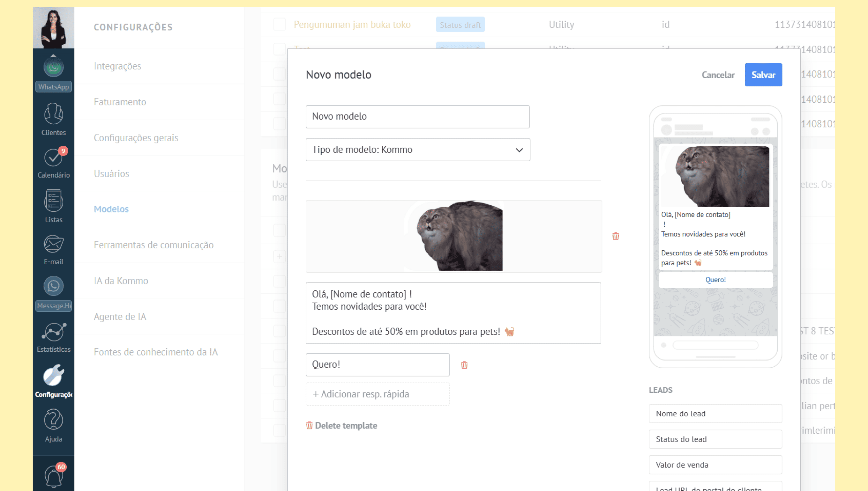Click the Novo modelo name field
Screen dimensions: 868x491
pyautogui.click(x=417, y=116)
